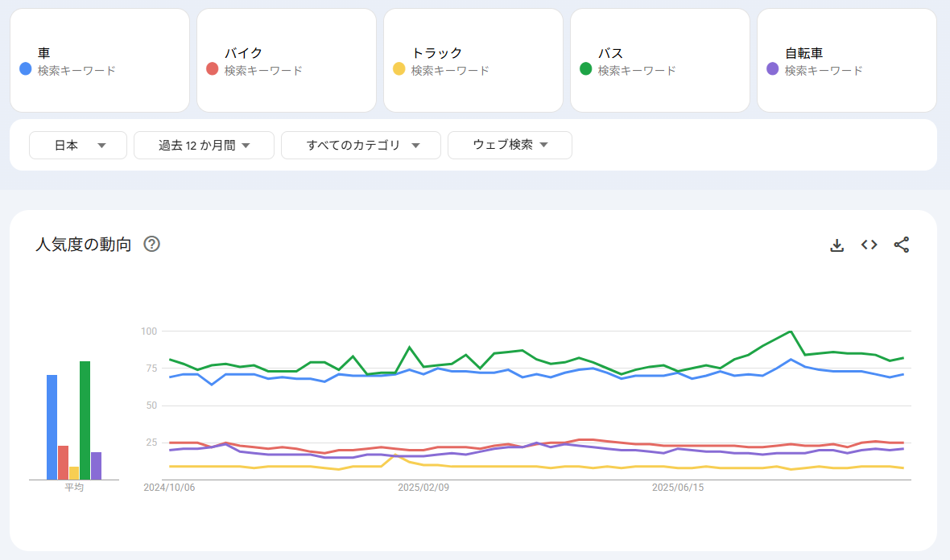950x560 pixels.
Task: Download the 人気度の動向 chart data
Action: pyautogui.click(x=836, y=245)
